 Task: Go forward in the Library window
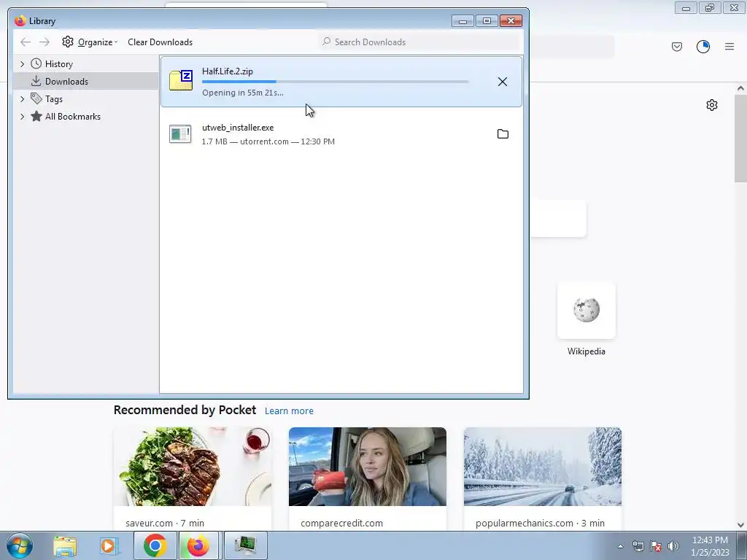pyautogui.click(x=44, y=42)
